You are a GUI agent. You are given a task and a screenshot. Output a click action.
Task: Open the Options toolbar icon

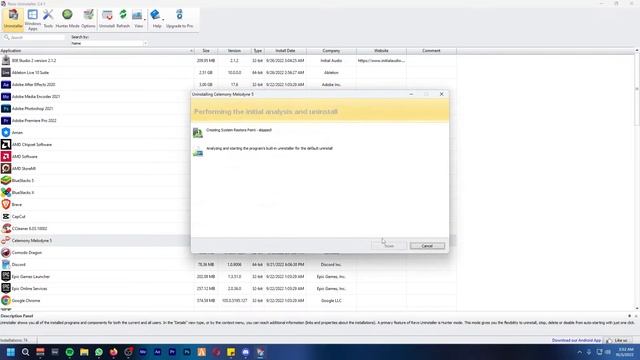pos(88,19)
